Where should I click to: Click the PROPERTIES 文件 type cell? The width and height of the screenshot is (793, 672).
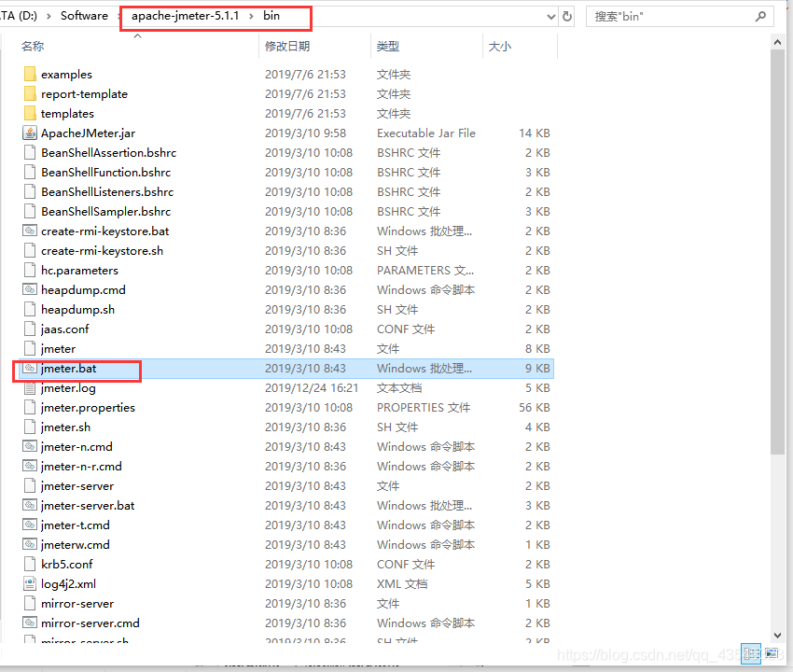coord(424,407)
